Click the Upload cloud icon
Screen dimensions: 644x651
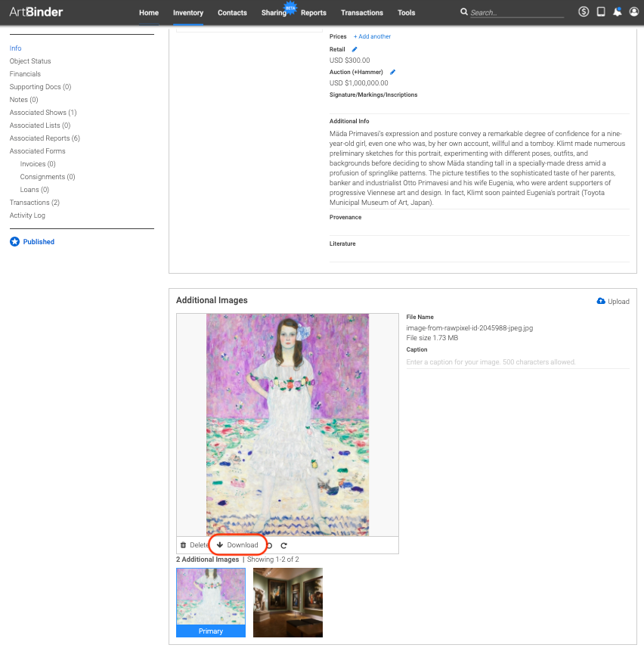[601, 301]
